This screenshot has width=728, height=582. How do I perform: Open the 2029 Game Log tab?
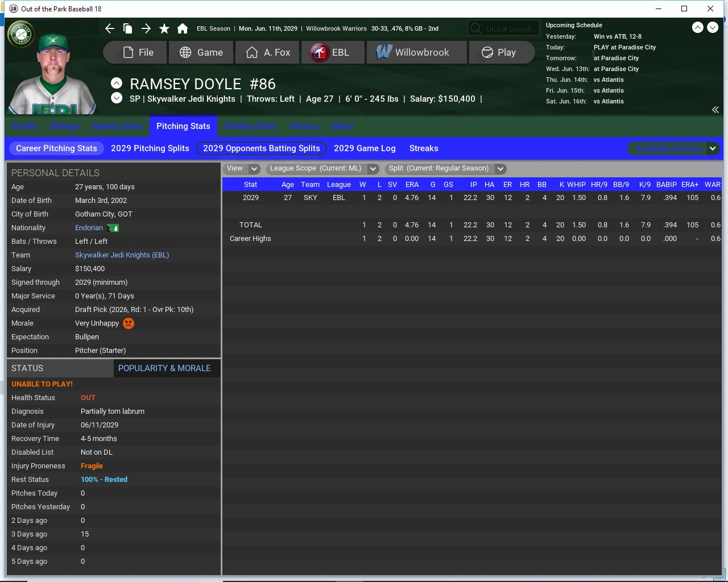click(x=364, y=148)
